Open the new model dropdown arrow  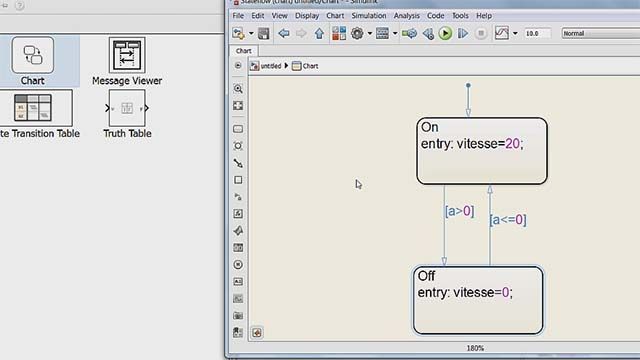coord(251,33)
